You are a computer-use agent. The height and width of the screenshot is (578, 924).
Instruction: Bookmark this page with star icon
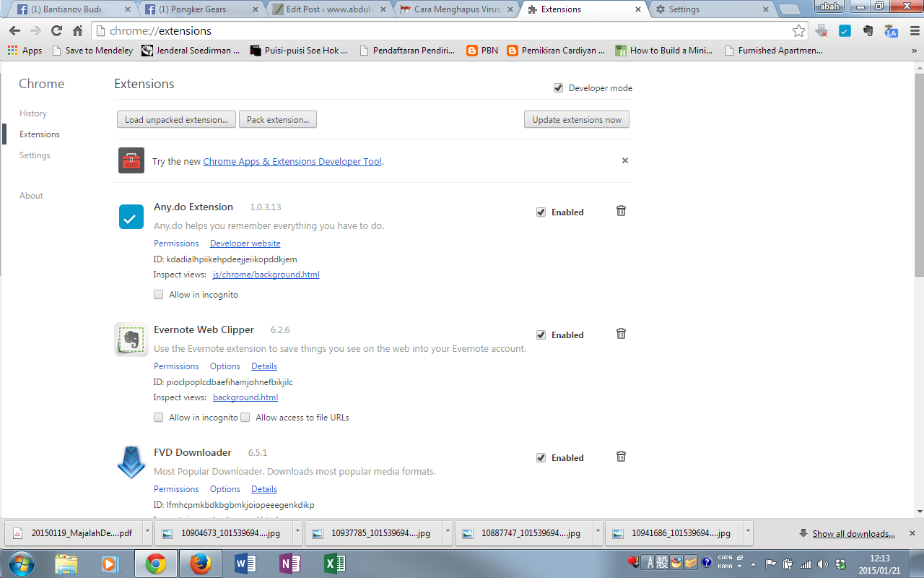(x=798, y=31)
